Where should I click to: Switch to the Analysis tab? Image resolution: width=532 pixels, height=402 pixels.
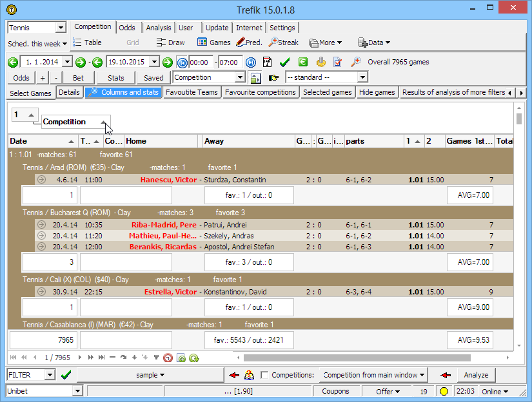[158, 28]
